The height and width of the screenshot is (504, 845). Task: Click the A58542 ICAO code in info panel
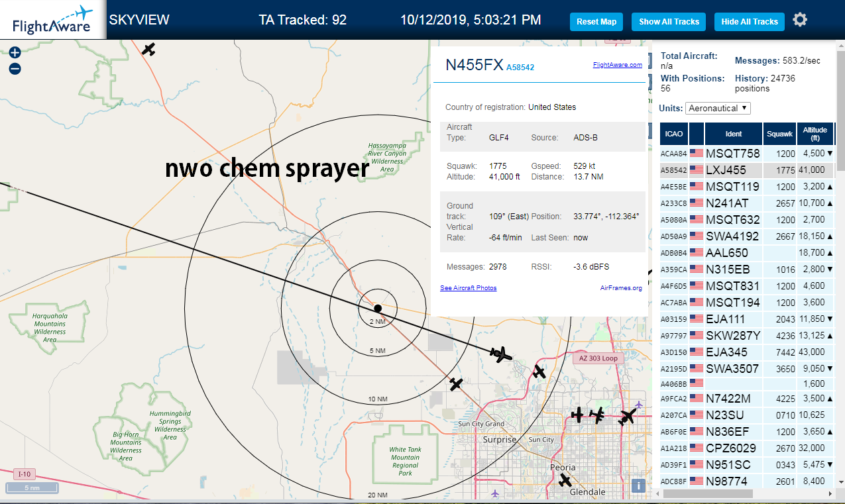pyautogui.click(x=520, y=67)
